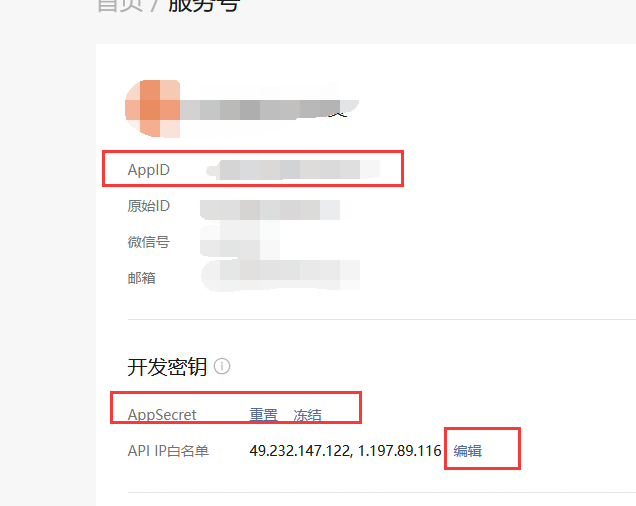This screenshot has width=636, height=506.
Task: Click the 邮箱 label
Action: click(142, 278)
